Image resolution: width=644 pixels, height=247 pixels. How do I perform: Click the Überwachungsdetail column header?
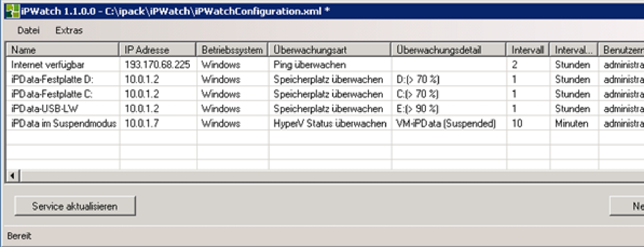click(449, 50)
